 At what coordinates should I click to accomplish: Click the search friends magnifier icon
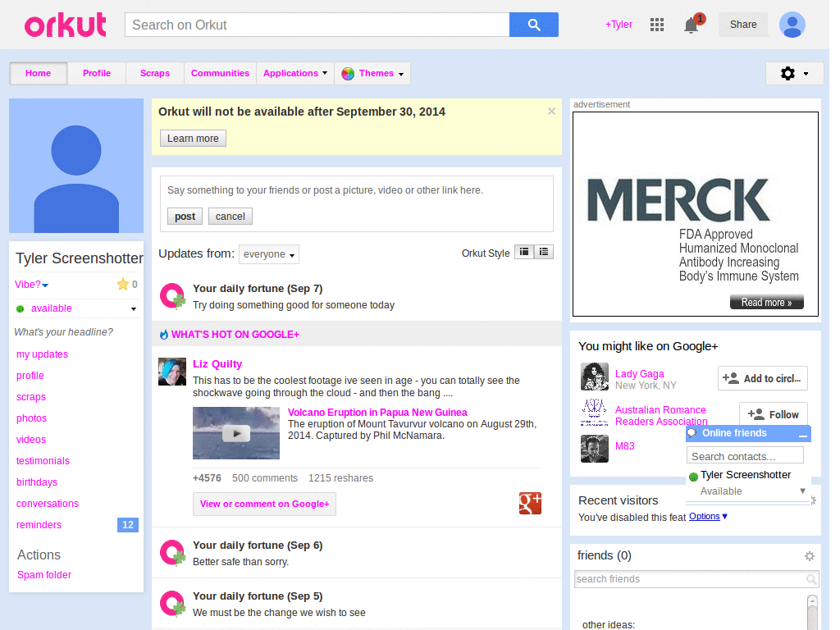[811, 579]
